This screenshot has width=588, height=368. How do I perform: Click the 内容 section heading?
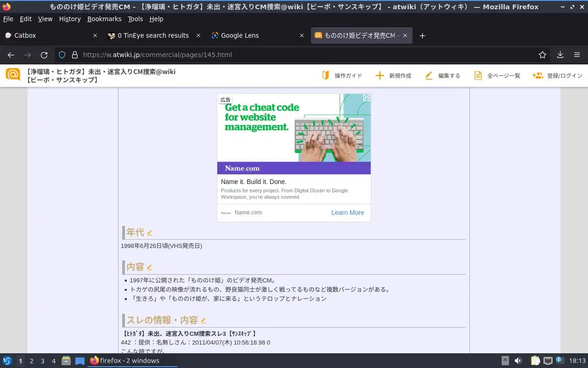tap(136, 267)
